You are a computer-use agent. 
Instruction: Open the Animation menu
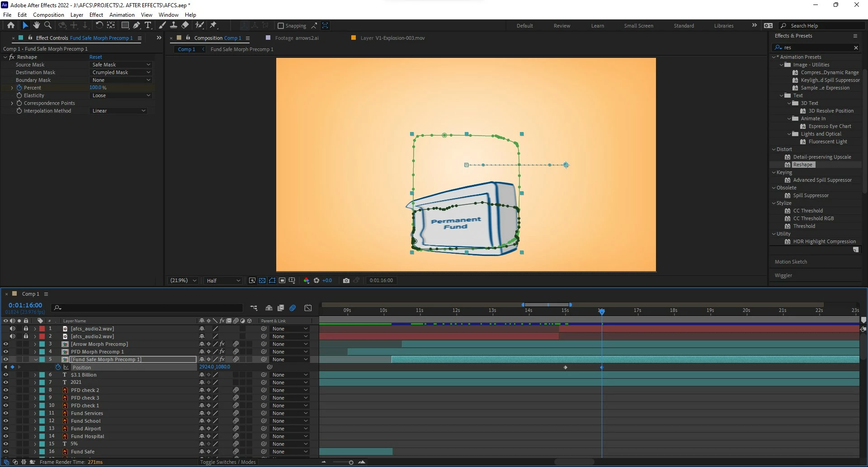coord(122,15)
